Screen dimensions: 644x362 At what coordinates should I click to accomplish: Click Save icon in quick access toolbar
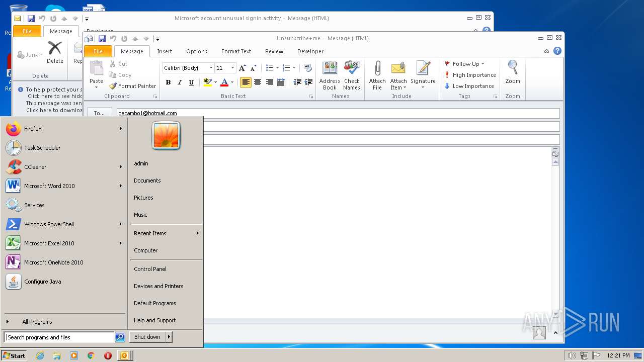pyautogui.click(x=102, y=39)
